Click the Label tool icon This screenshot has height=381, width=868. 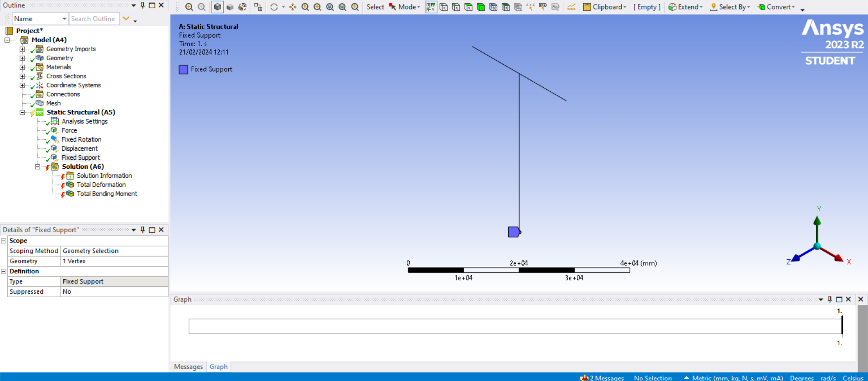tap(543, 7)
